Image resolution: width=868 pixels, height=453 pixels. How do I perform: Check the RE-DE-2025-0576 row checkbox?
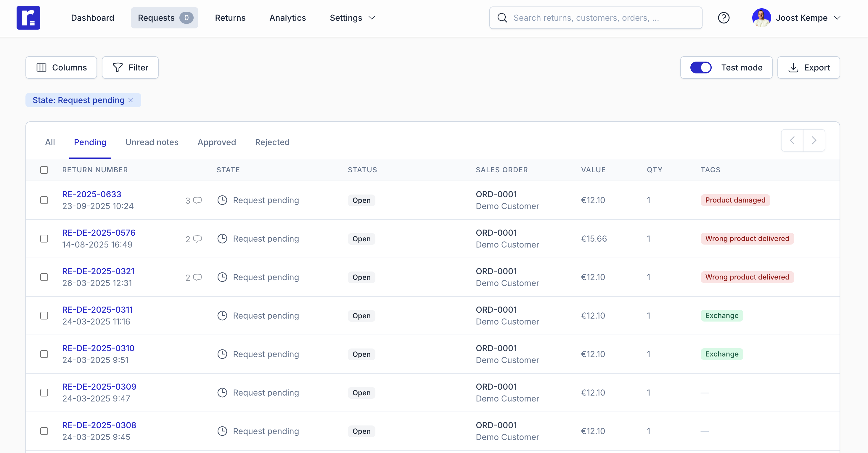click(44, 239)
